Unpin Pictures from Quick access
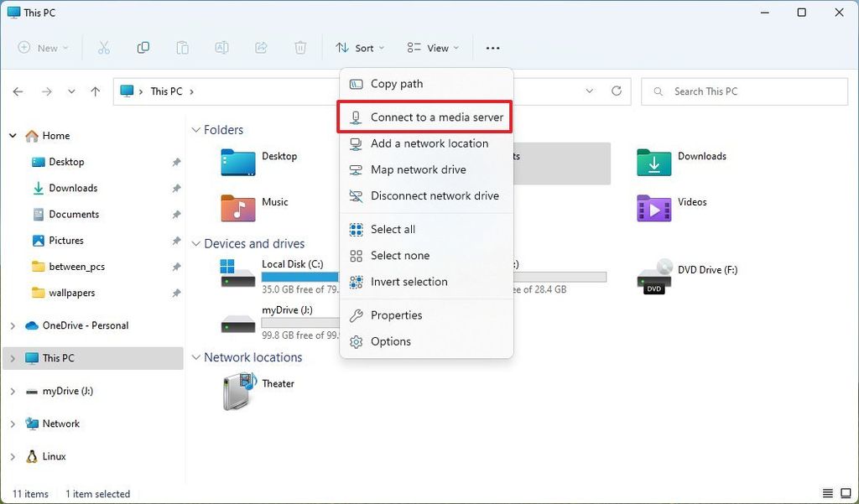Viewport: 859px width, 504px height. pyautogui.click(x=176, y=241)
